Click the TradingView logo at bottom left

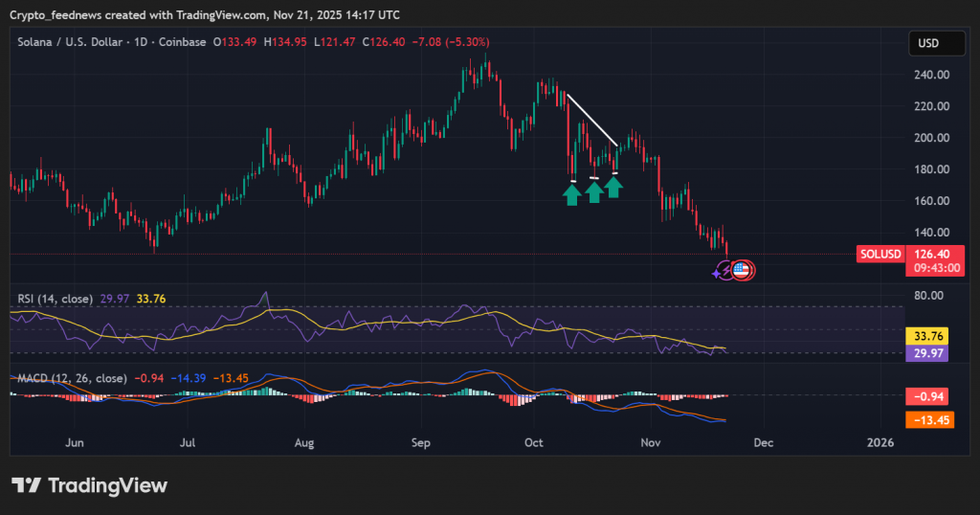[x=89, y=485]
